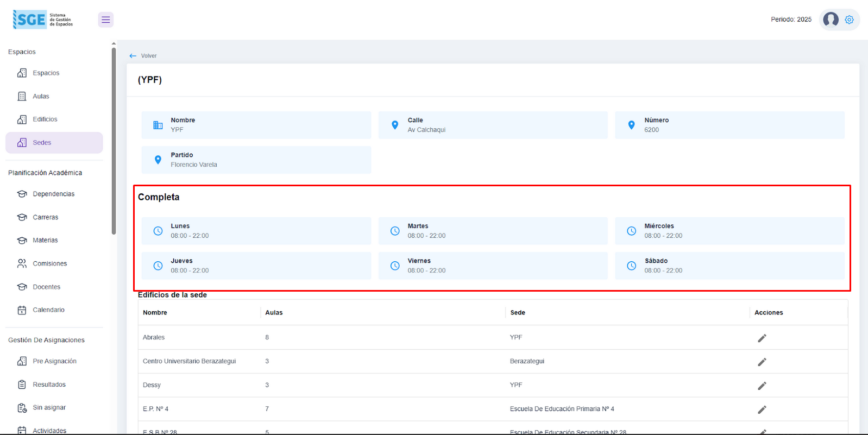Open Calendario in the sidebar

[x=54, y=310]
